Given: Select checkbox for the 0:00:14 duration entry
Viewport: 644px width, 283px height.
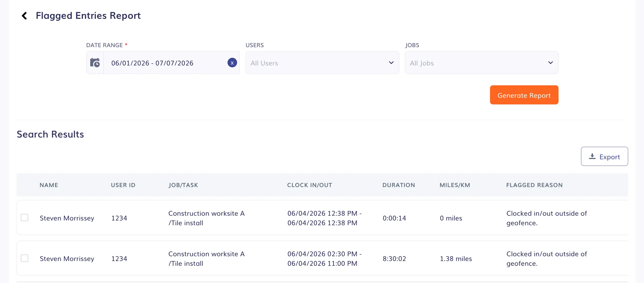Looking at the screenshot, I should (x=25, y=218).
